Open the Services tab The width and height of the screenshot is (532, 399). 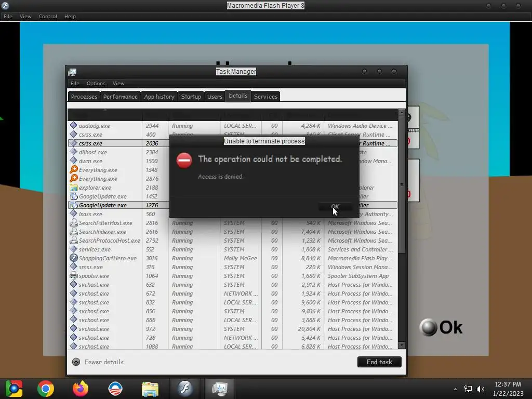click(265, 97)
